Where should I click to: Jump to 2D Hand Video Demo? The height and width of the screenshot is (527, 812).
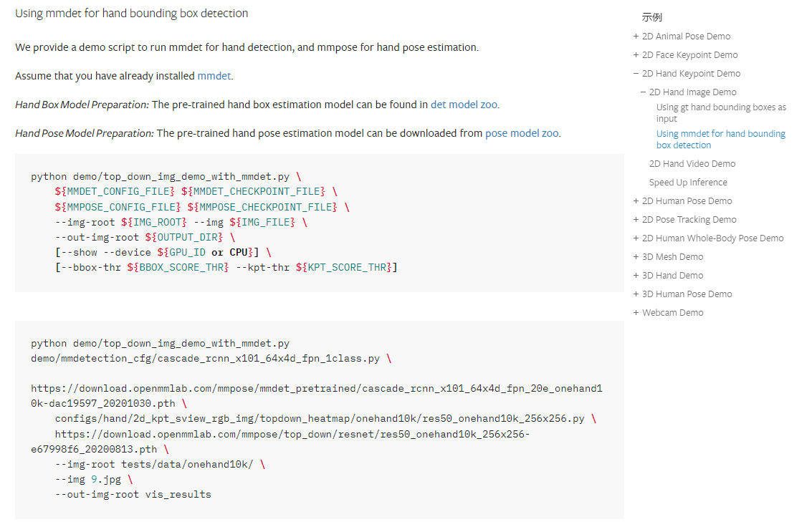click(692, 164)
